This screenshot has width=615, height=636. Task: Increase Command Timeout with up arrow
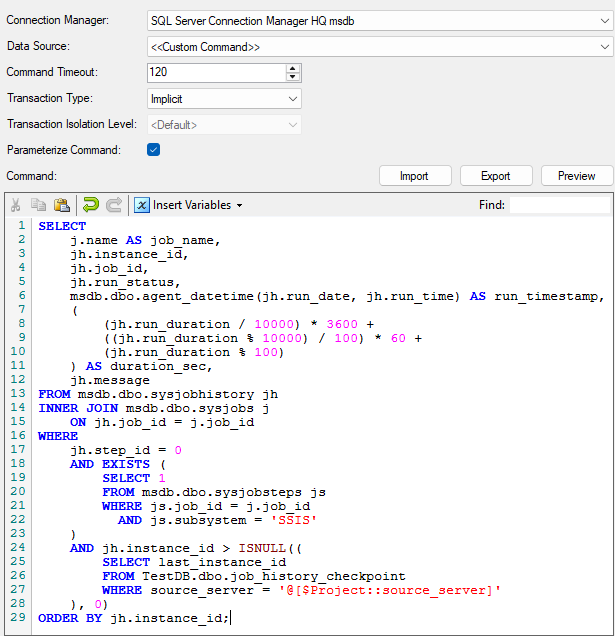(292, 69)
